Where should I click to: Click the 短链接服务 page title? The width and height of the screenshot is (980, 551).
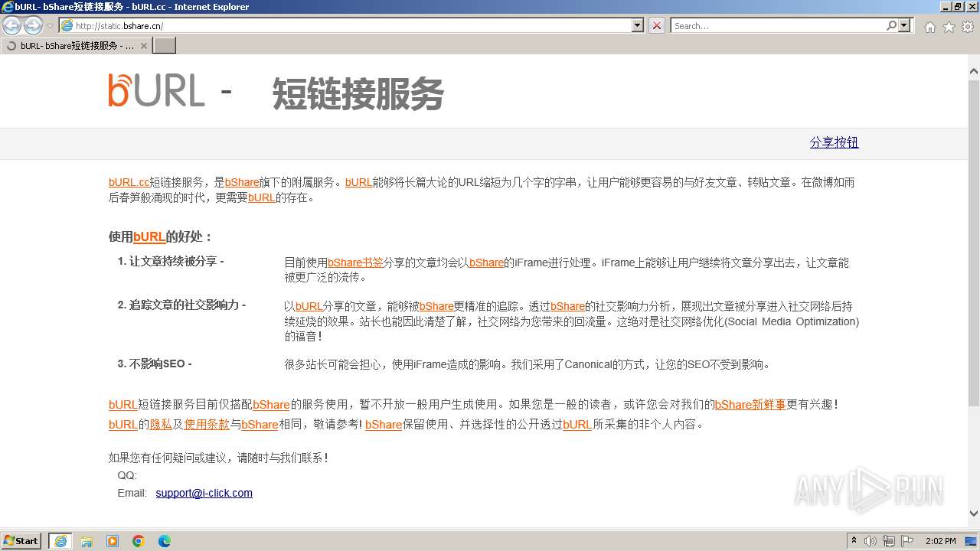point(358,95)
